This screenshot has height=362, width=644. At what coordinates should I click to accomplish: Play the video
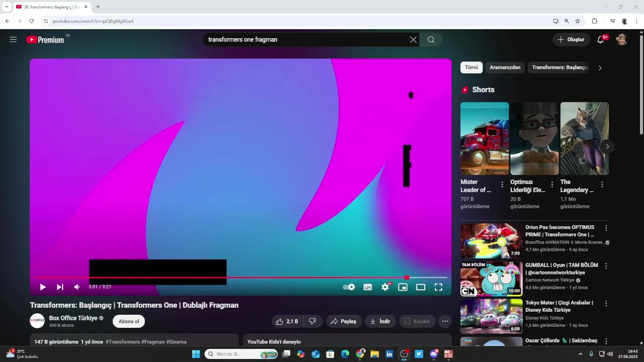click(43, 287)
